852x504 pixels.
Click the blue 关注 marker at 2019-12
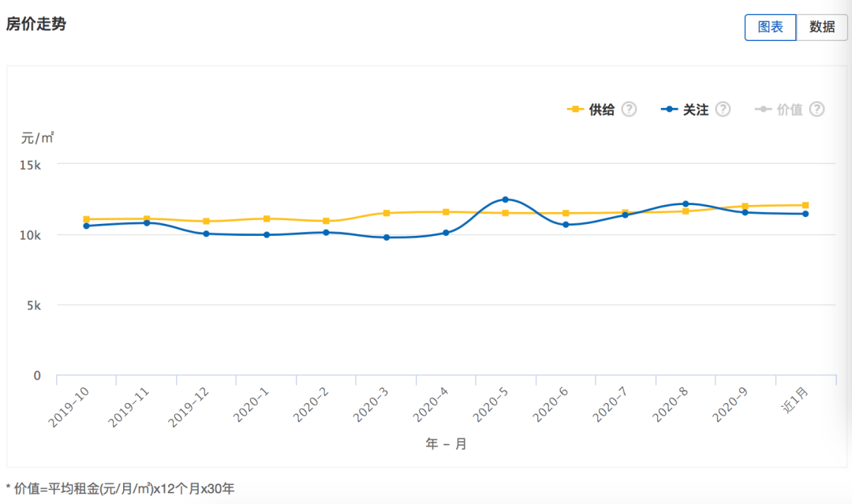[x=206, y=233]
